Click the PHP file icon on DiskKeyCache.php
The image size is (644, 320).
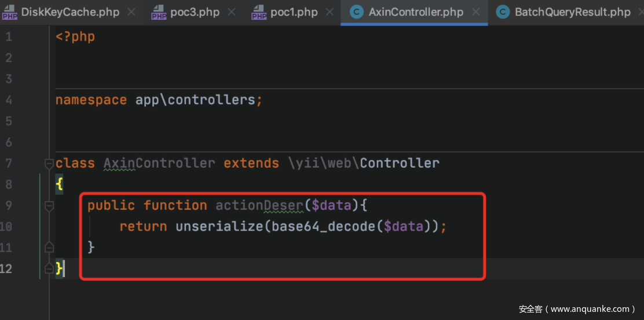(9, 13)
